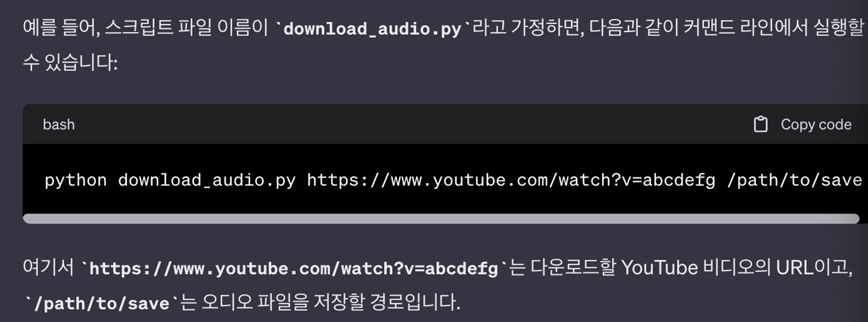Click the text "다운로드할" in the bottom paragraph
The width and height of the screenshot is (868, 322).
coord(573,267)
